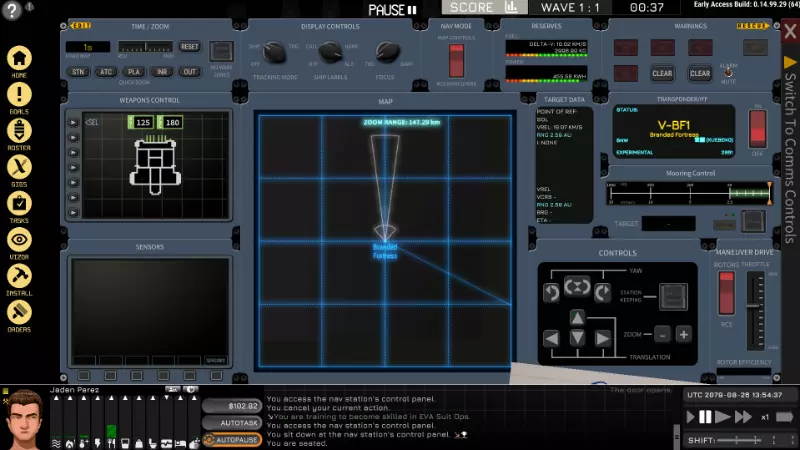
Task: Click the yaw right rotation arrow
Action: point(602,292)
